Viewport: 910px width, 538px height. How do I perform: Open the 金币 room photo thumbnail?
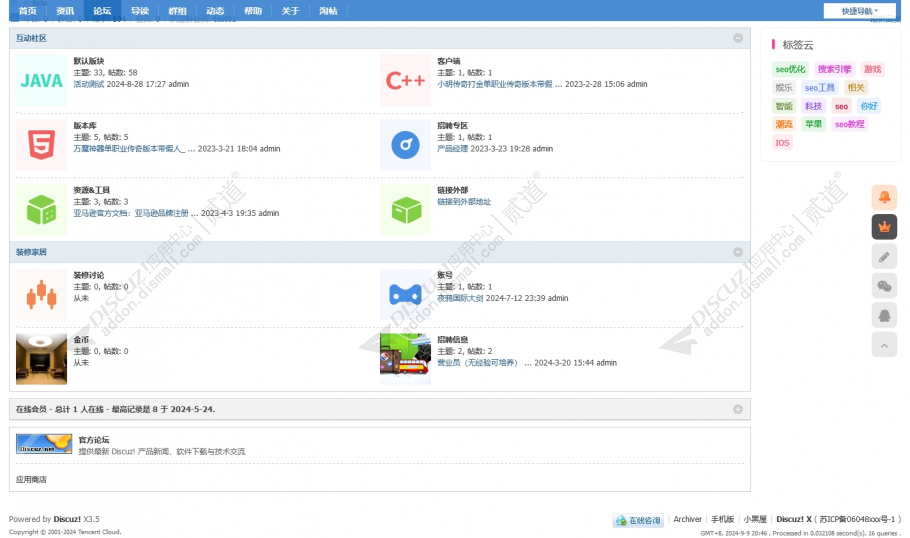click(41, 359)
